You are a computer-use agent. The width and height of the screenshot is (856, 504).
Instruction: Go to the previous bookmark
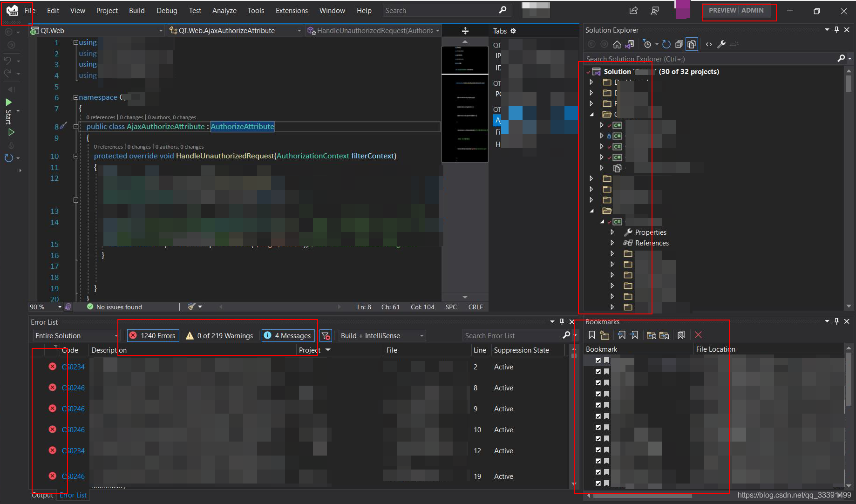(622, 335)
